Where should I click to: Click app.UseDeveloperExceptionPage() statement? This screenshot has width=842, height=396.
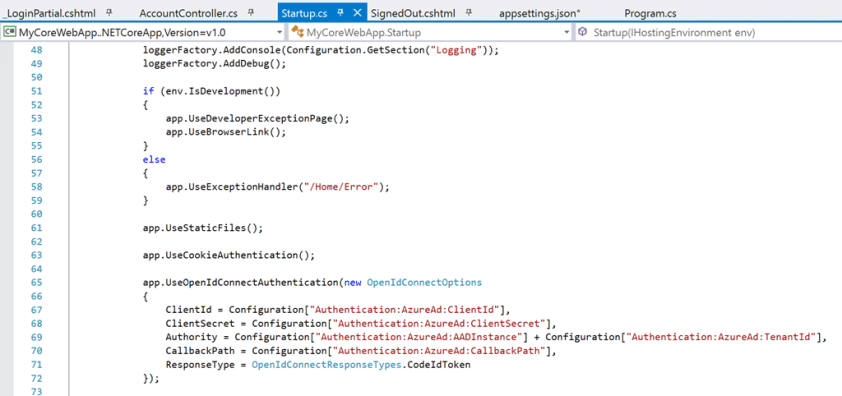(x=257, y=119)
